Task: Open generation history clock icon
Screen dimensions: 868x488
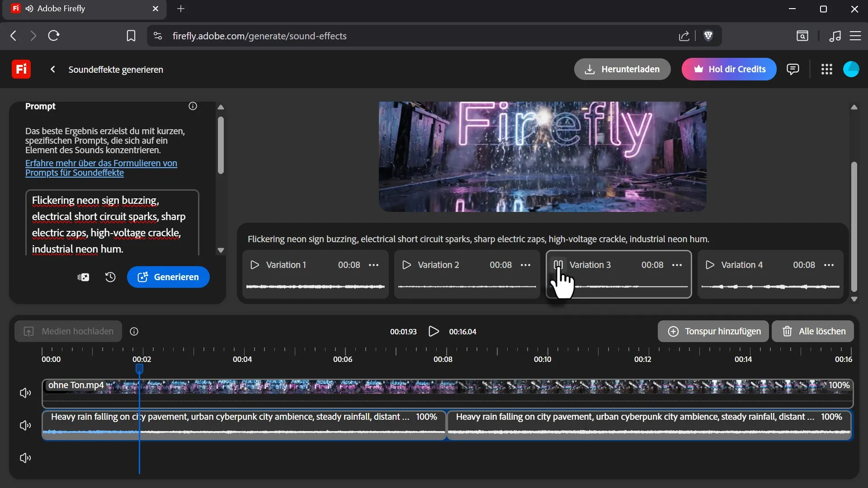Action: (110, 277)
